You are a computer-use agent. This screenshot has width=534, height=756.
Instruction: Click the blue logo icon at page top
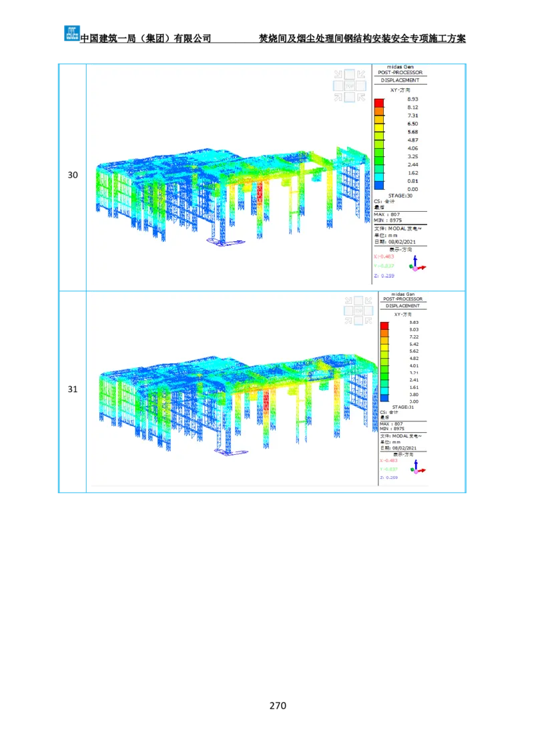coord(71,32)
